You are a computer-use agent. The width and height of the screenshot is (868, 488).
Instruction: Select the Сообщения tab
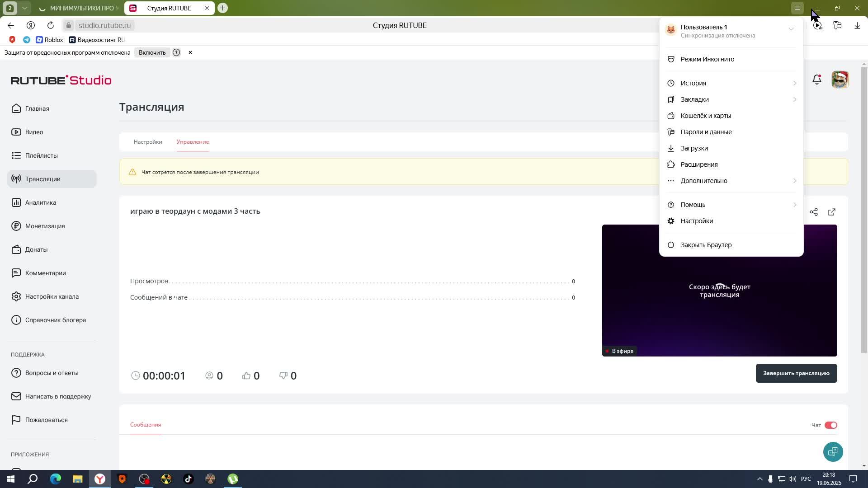tap(146, 425)
